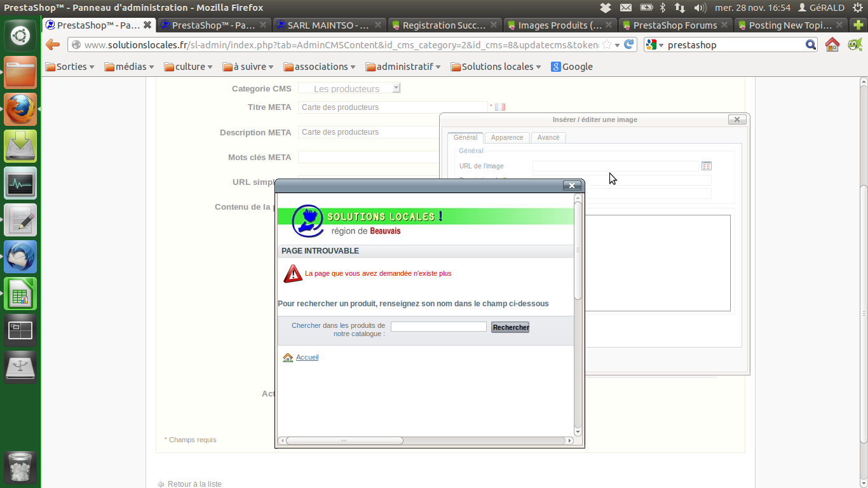Open the date and time indicator

(x=752, y=8)
